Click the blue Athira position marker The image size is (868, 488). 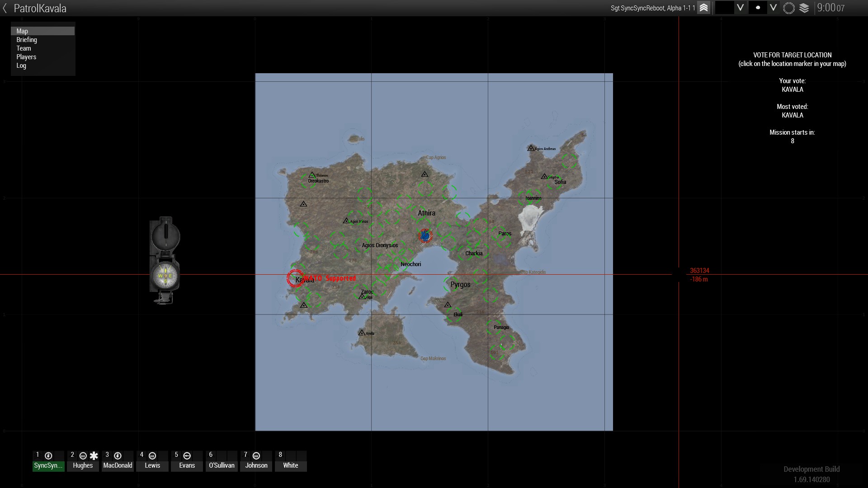point(425,235)
